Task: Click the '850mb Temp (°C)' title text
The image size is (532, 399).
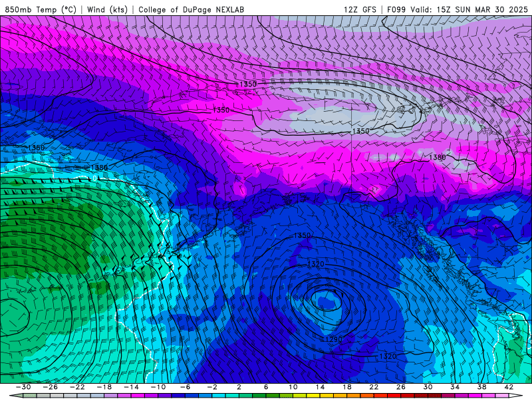Action: coord(41,9)
